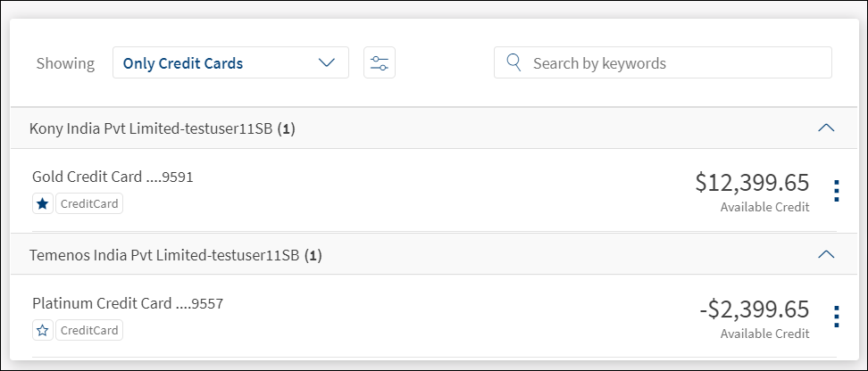Open Gold Credit Card ....9591 account
Screen dimensions: 868x371
(x=113, y=177)
